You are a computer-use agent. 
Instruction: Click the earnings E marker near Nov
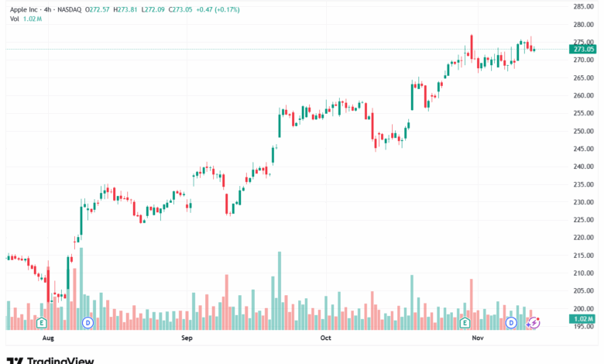tap(465, 321)
